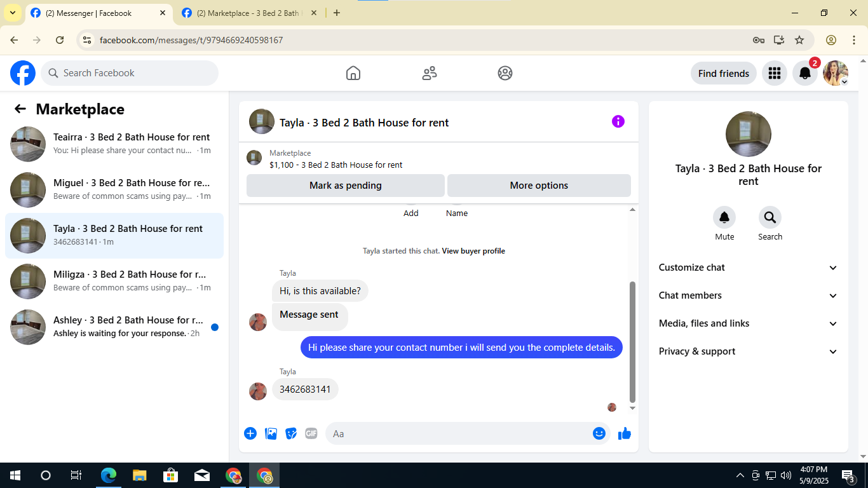Click chat scroll down arrow

(x=632, y=408)
